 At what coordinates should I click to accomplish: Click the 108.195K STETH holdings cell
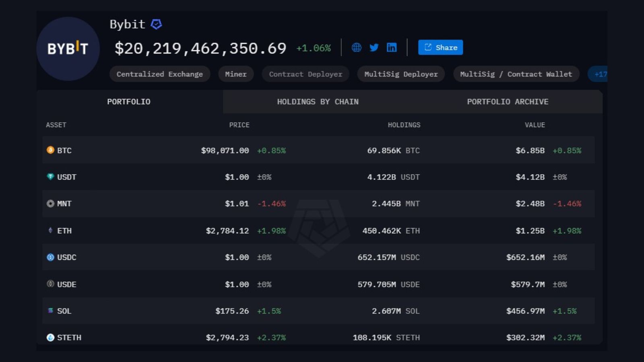point(386,338)
